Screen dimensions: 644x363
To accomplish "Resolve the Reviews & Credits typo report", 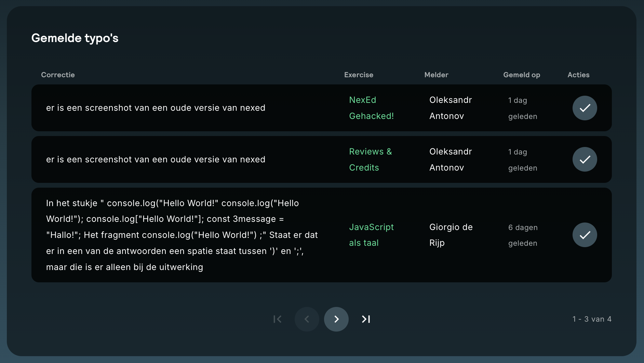I will (585, 159).
